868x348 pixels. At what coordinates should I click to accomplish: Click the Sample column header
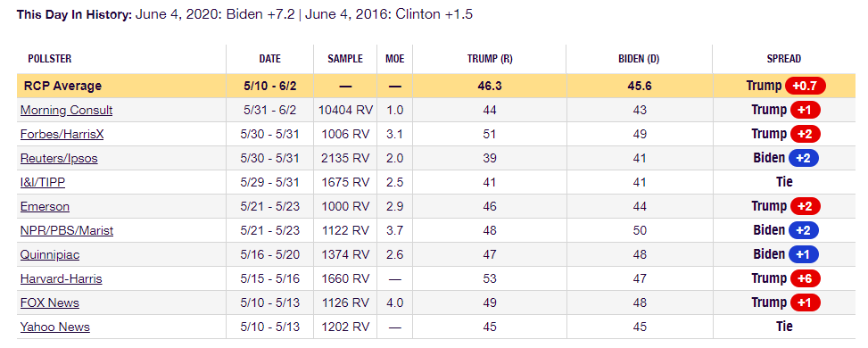345,59
